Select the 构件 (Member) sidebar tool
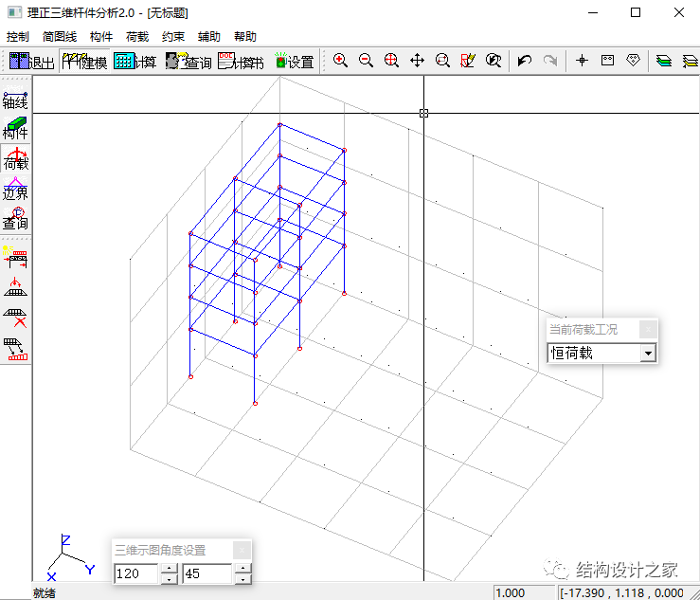 tap(15, 128)
